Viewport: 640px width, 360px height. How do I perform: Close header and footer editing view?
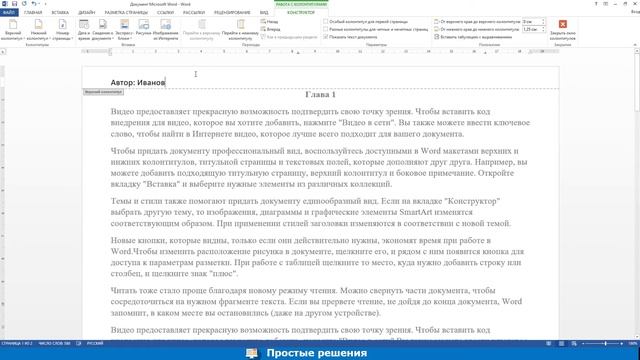pyautogui.click(x=562, y=29)
